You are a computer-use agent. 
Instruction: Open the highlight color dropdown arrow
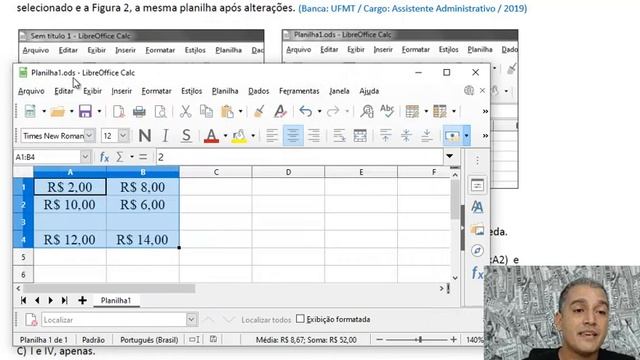(x=253, y=136)
